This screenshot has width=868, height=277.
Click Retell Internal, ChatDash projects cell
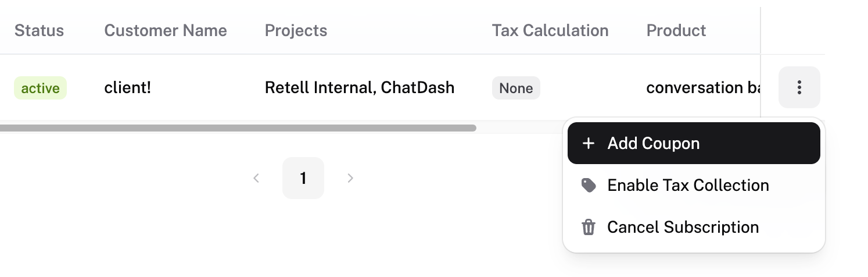click(x=360, y=88)
